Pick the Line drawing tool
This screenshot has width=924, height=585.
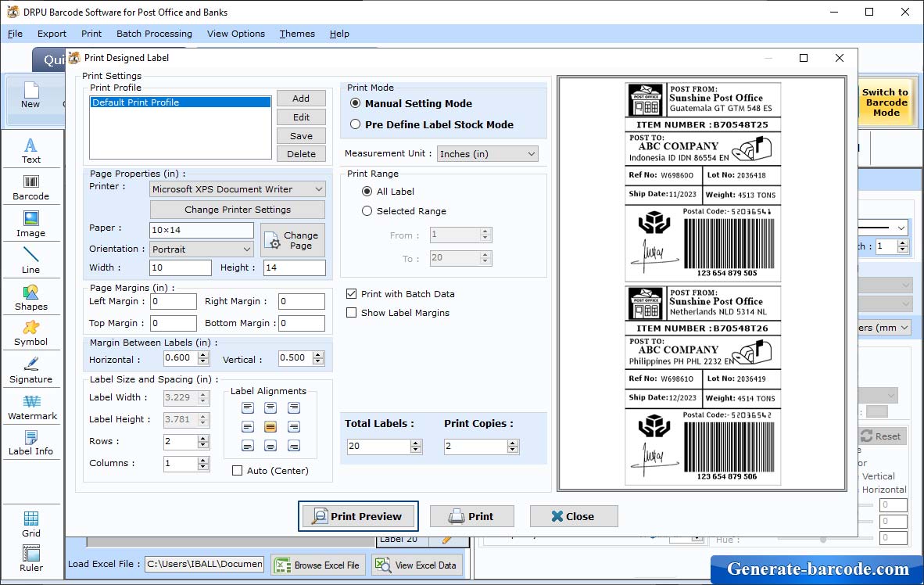[31, 260]
